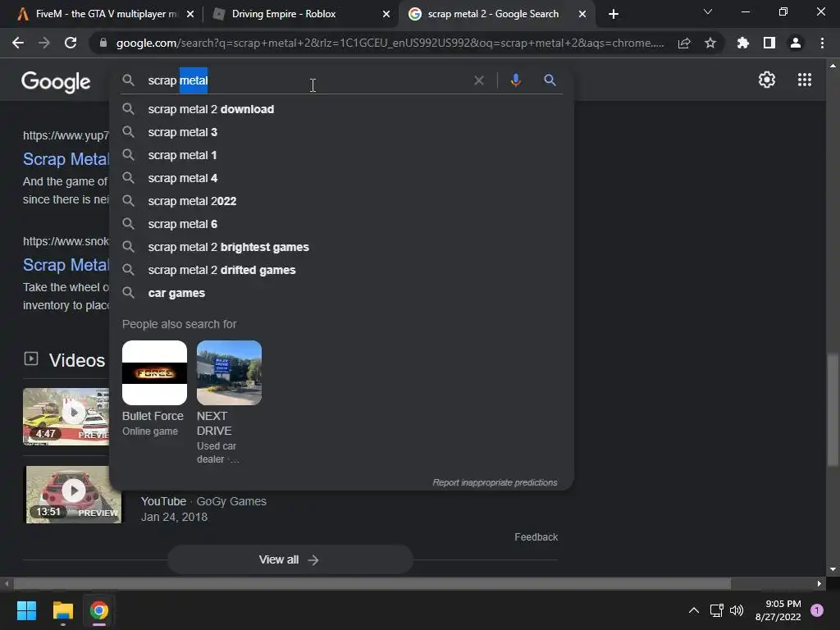The height and width of the screenshot is (630, 840).
Task: Open the tab search dropdown arrow
Action: click(x=708, y=11)
